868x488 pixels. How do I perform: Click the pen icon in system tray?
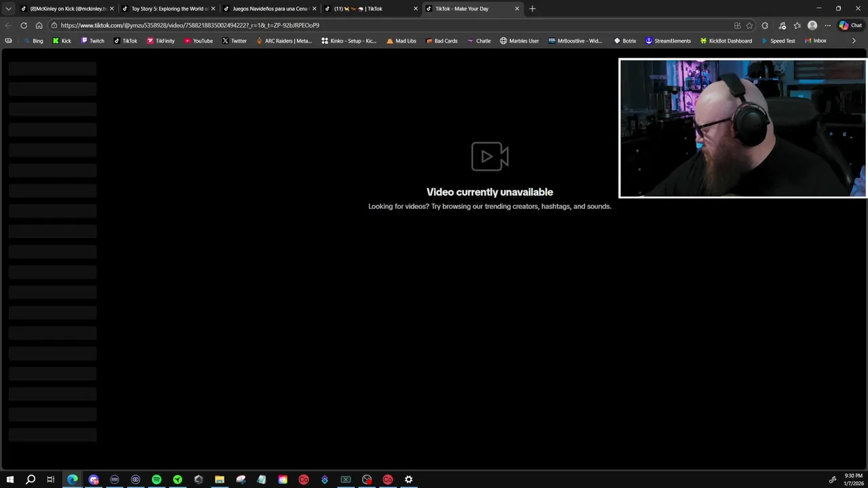833,479
